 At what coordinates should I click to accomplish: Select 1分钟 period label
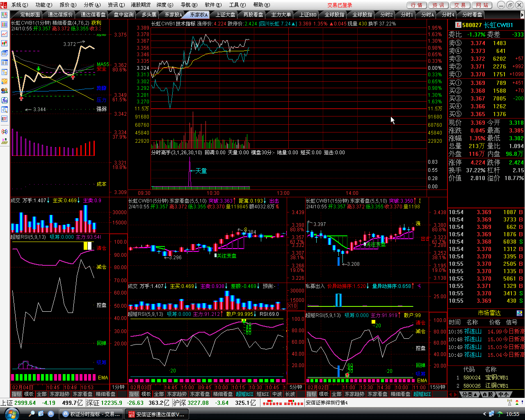click(118, 387)
